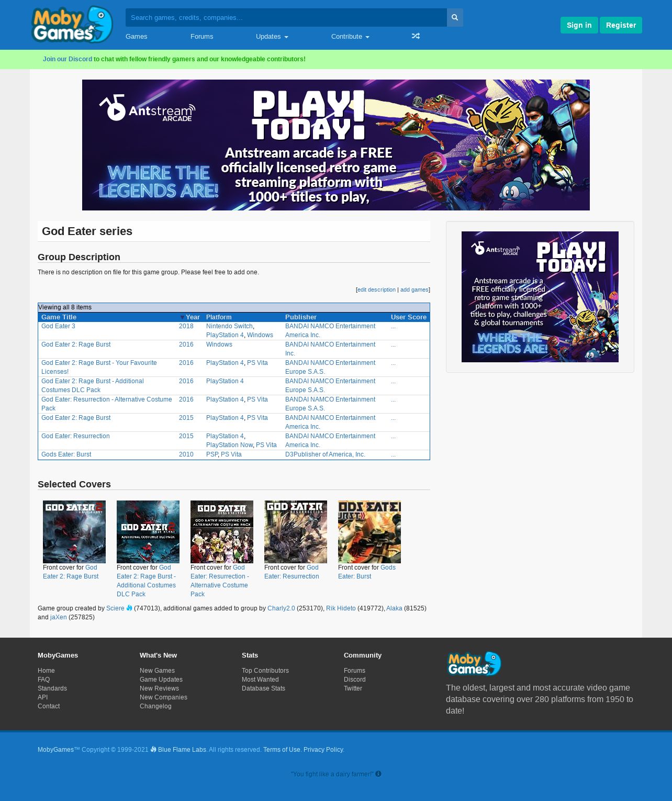This screenshot has height=801, width=672.
Task: Visit Rik Hideto's user profile
Action: (x=341, y=608)
